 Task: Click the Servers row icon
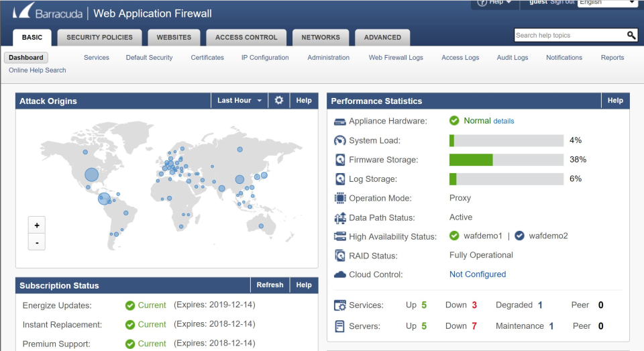click(339, 326)
